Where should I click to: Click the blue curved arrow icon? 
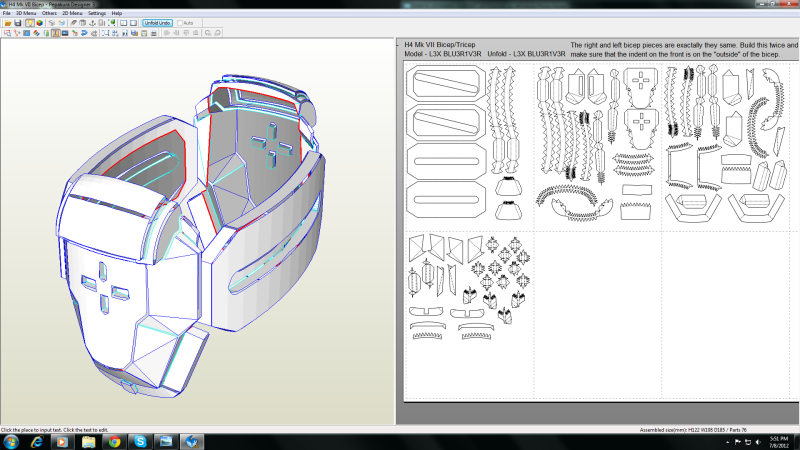tap(84, 33)
